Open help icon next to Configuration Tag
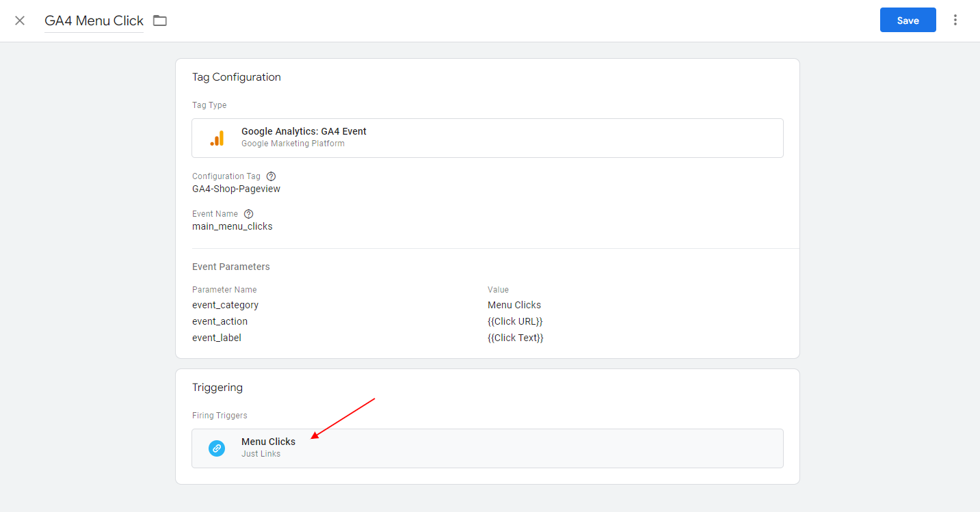Image resolution: width=980 pixels, height=512 pixels. [271, 176]
